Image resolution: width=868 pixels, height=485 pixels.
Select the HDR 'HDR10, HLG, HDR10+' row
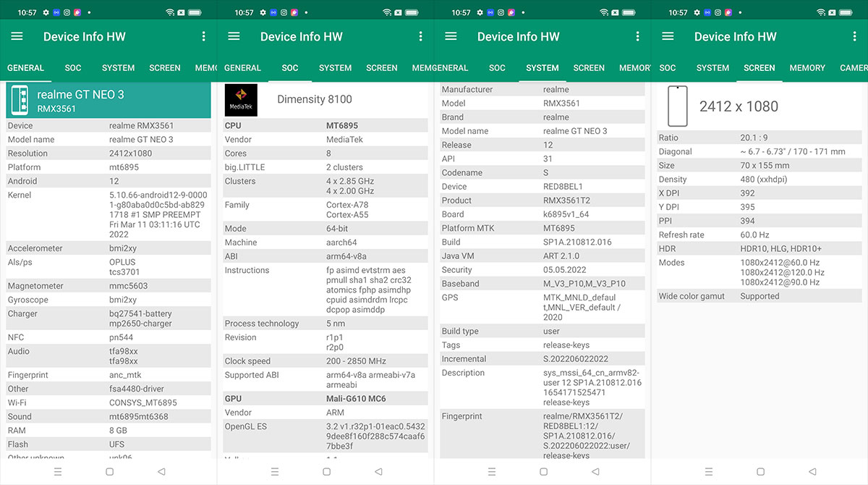point(759,248)
